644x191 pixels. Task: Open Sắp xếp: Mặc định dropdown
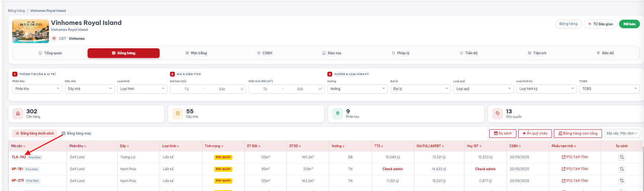click(x=622, y=133)
